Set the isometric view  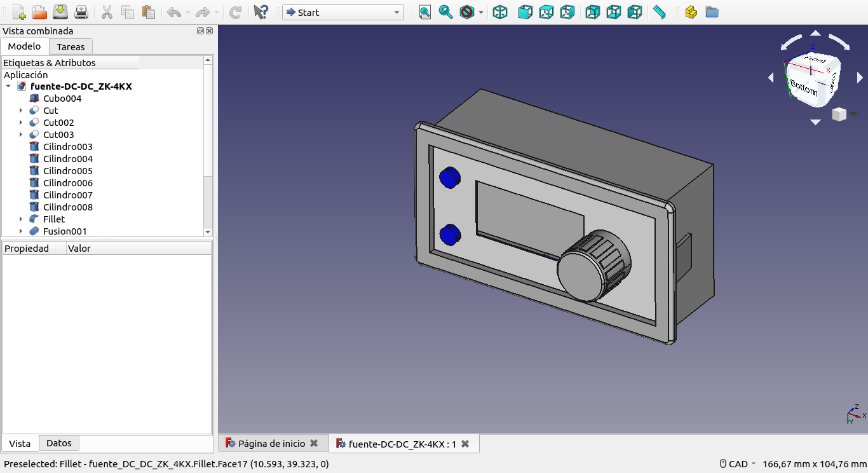500,12
